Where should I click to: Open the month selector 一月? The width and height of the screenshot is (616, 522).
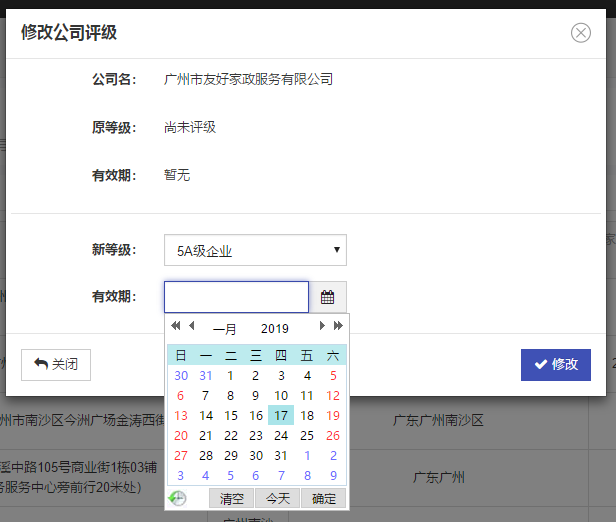[x=224, y=329]
